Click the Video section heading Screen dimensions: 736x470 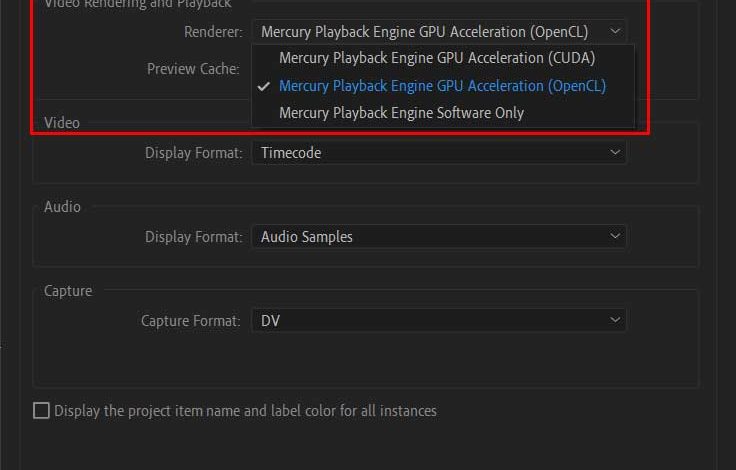62,123
